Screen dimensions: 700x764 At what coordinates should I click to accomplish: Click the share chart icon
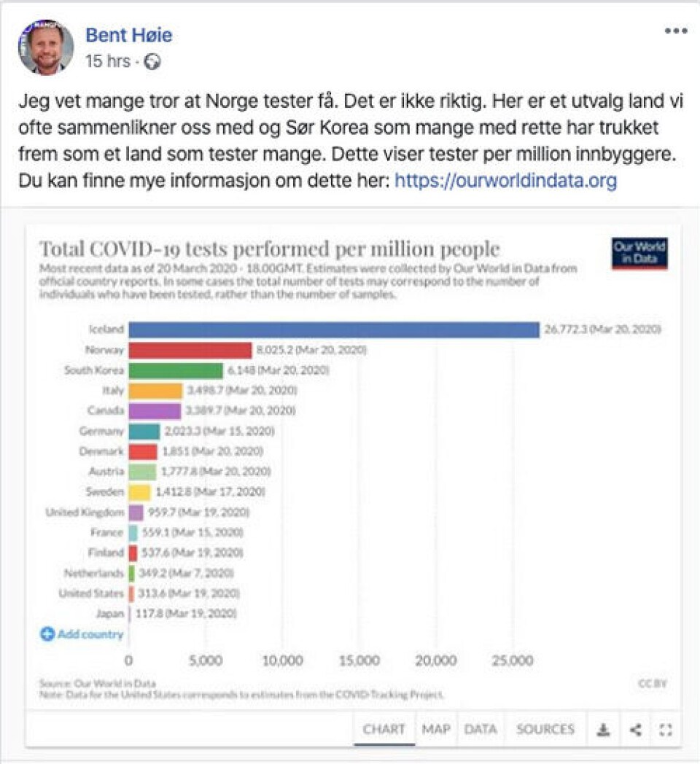coord(635,729)
